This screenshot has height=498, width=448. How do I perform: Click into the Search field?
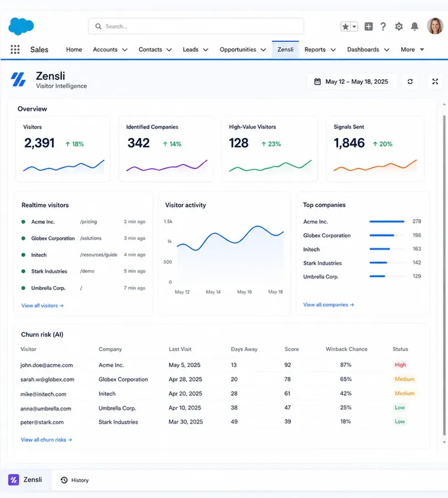[x=196, y=26]
